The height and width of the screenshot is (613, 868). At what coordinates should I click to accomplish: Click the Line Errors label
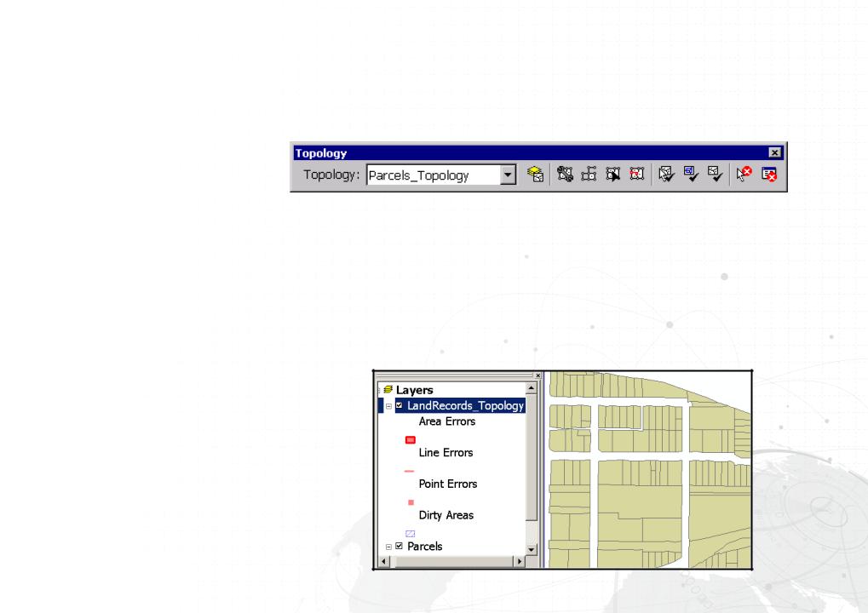[445, 453]
